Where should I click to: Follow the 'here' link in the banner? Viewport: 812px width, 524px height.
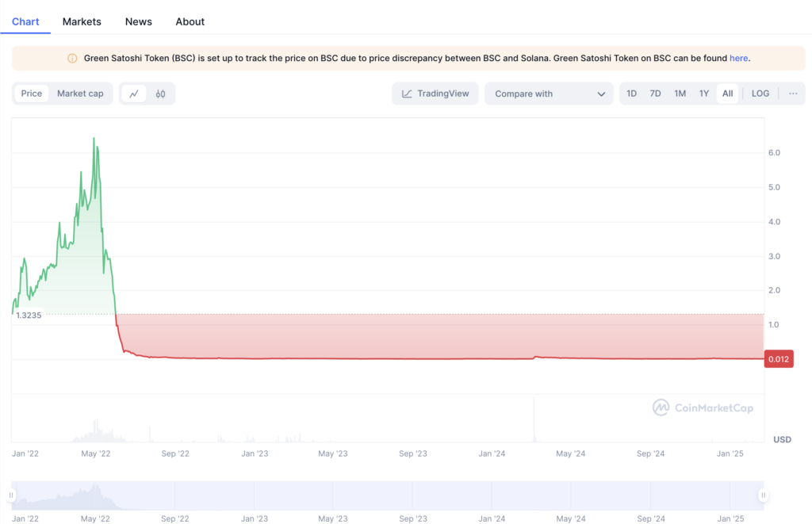click(738, 59)
